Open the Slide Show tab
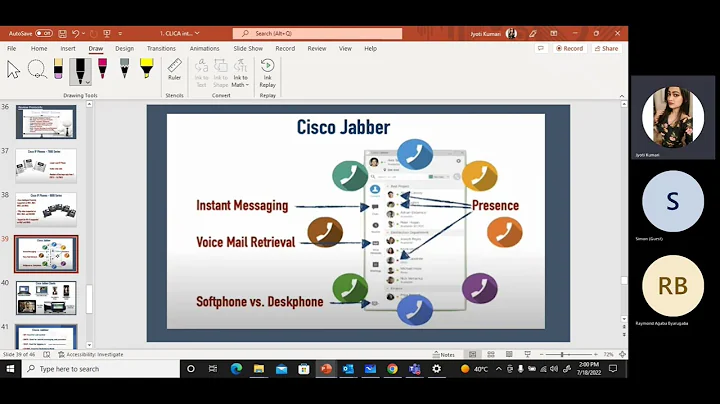The height and width of the screenshot is (404, 720). (x=248, y=48)
